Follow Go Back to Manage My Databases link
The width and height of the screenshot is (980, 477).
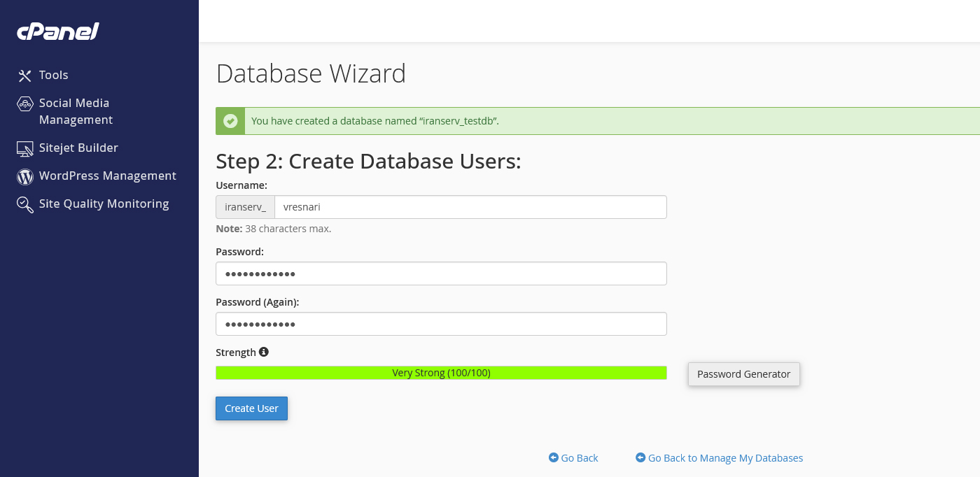725,458
